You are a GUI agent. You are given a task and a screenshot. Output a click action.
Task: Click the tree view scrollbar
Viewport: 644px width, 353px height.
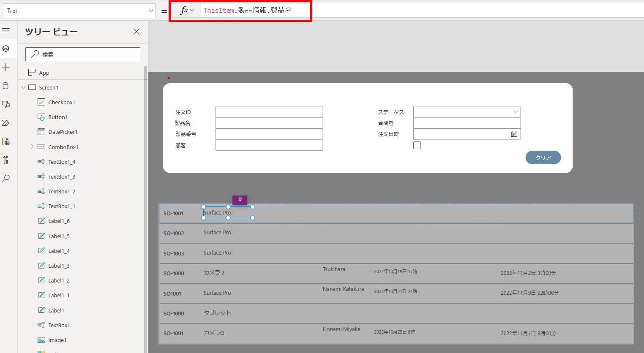[x=146, y=209]
